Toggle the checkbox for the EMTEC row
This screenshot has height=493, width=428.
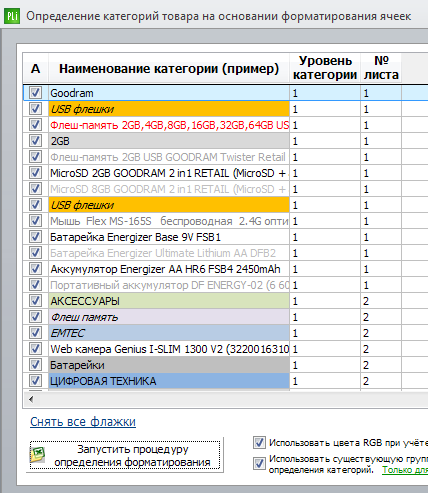pyautogui.click(x=35, y=333)
